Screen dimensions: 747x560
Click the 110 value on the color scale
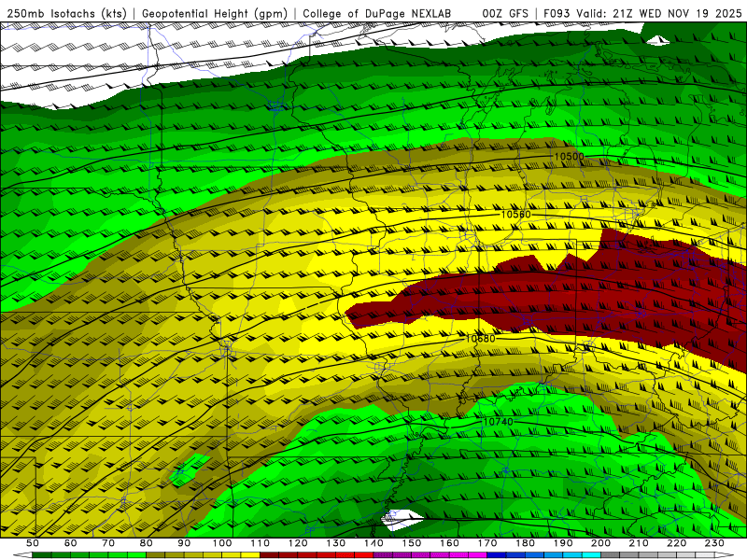260,543
